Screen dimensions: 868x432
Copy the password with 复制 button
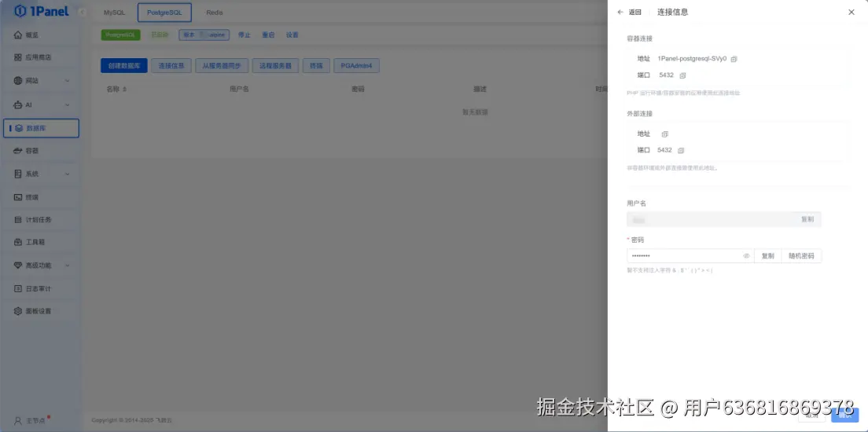(768, 256)
